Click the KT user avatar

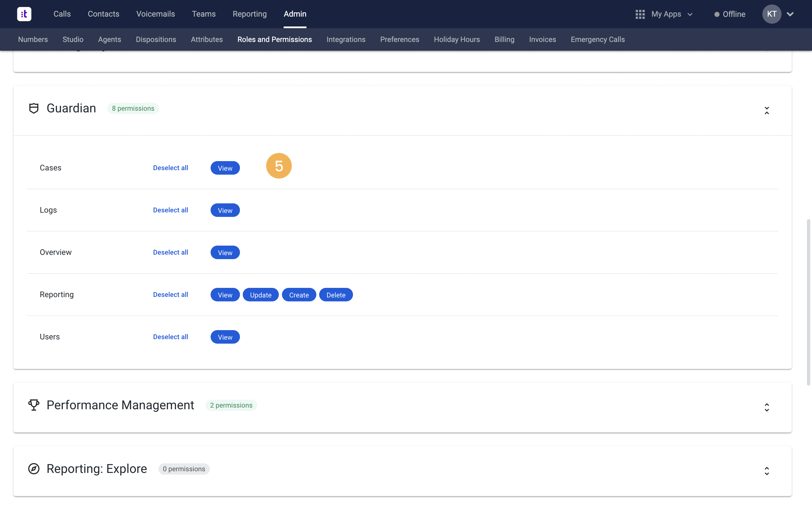(772, 14)
